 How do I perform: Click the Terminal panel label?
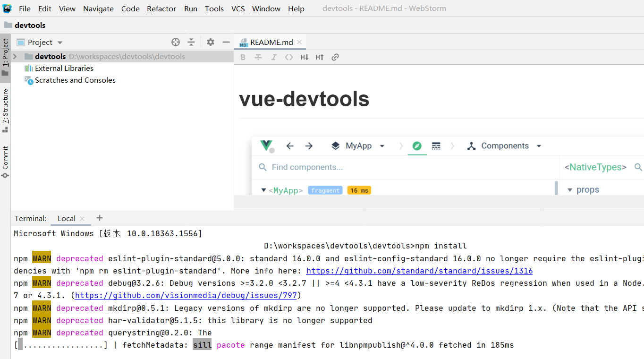point(31,218)
